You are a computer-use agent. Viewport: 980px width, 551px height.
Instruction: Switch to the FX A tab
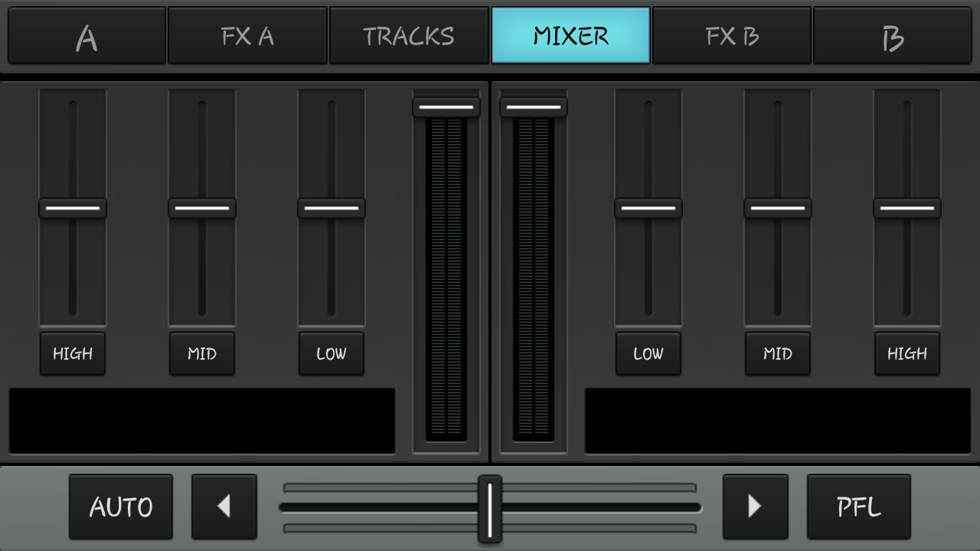click(x=247, y=36)
